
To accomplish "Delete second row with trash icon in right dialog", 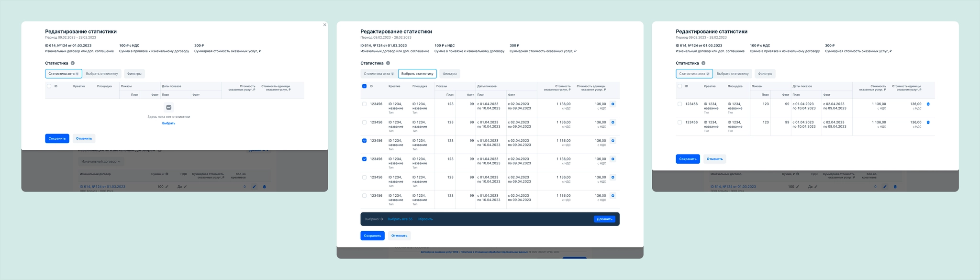I will tap(928, 123).
